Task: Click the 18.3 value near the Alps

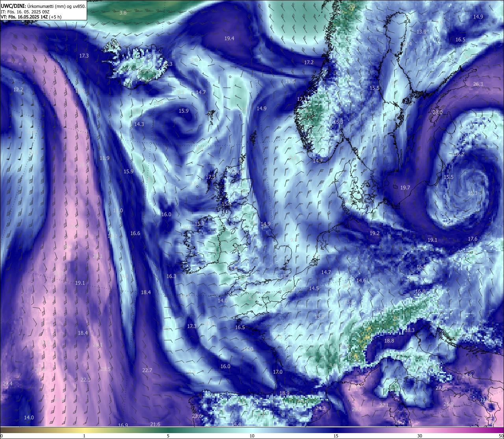Action: (409, 330)
